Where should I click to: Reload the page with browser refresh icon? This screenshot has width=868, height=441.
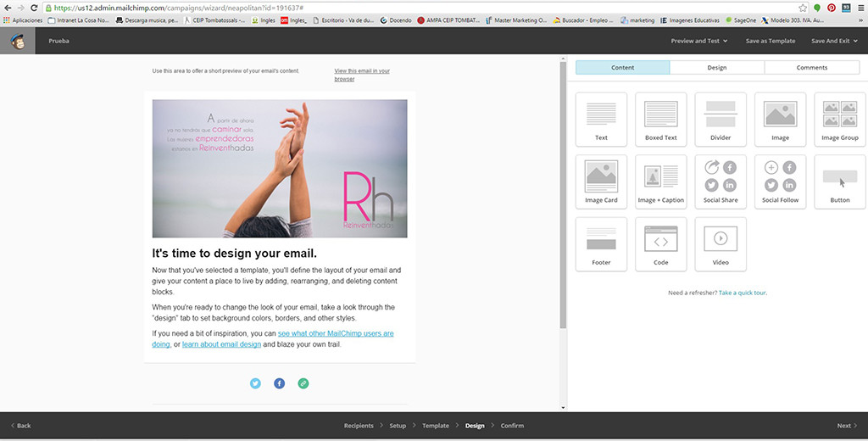tap(34, 8)
